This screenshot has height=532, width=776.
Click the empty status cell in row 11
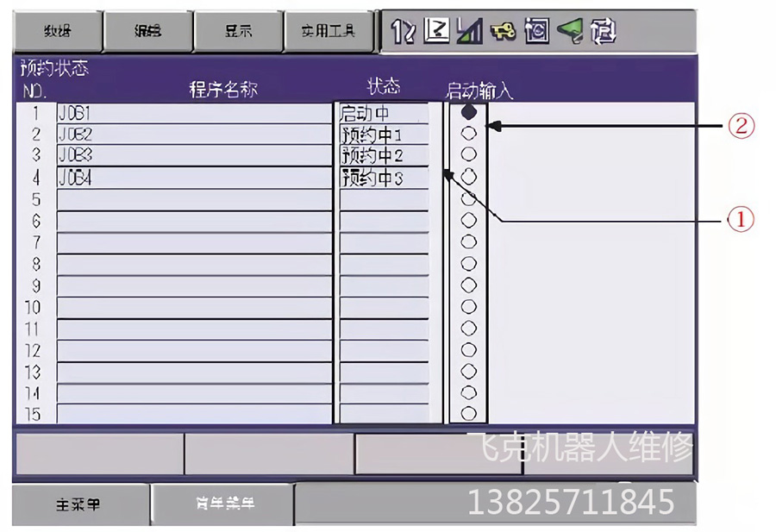coord(384,329)
